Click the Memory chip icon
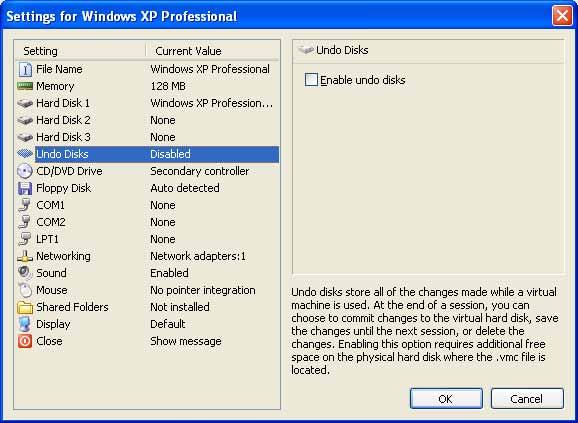Screen dimensions: 578x423 (25, 86)
